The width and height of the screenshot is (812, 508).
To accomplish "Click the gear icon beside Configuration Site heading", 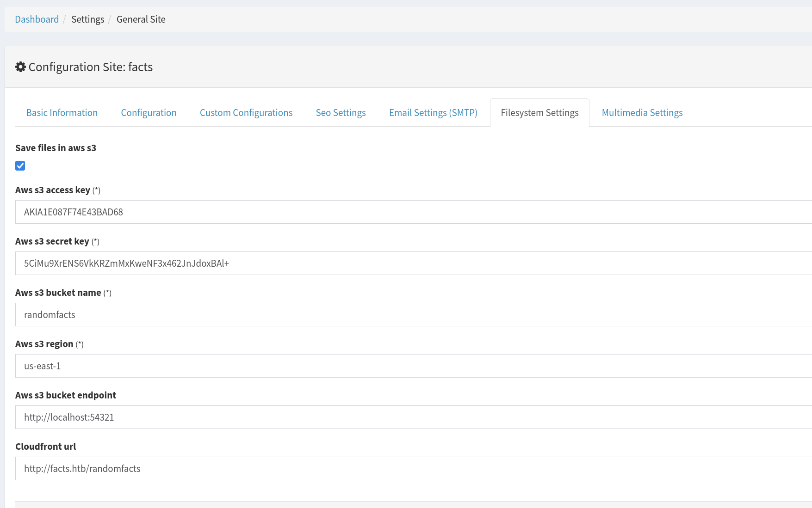I will tap(20, 67).
